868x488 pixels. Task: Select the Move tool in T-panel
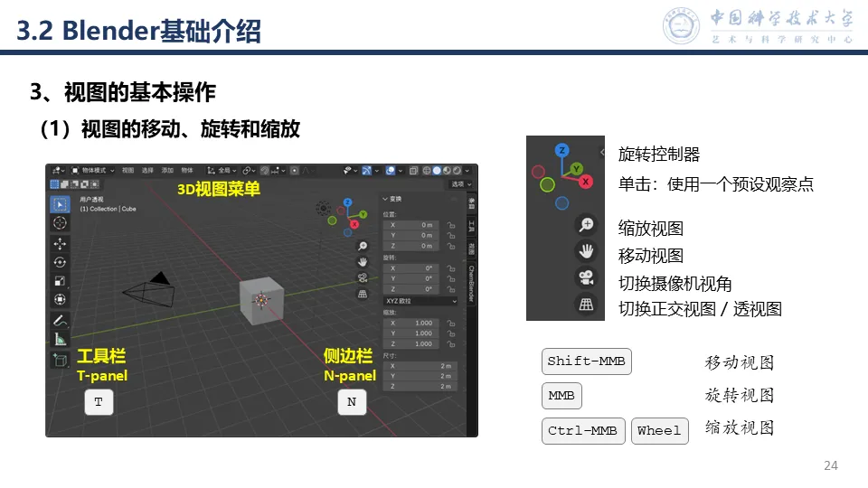60,243
